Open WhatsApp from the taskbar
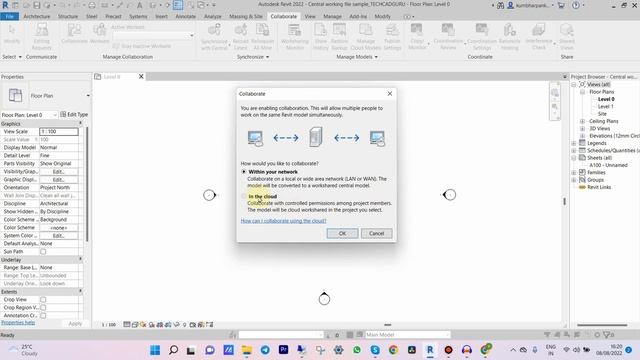 (x=357, y=350)
